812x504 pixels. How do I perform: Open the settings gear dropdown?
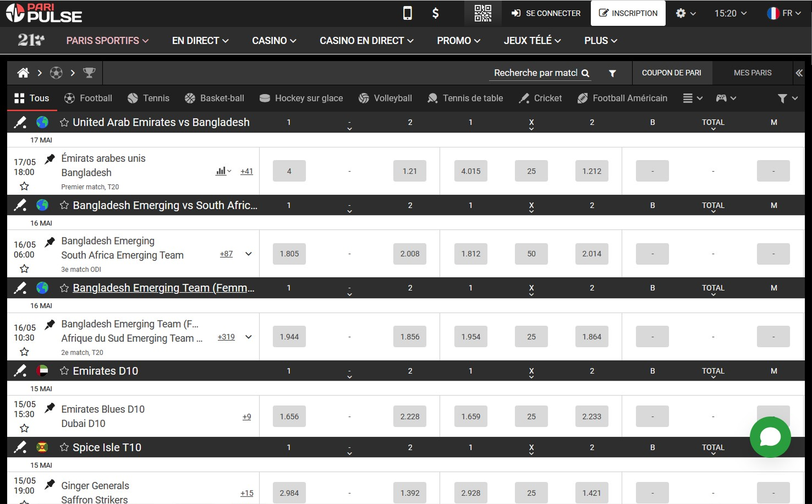click(685, 13)
